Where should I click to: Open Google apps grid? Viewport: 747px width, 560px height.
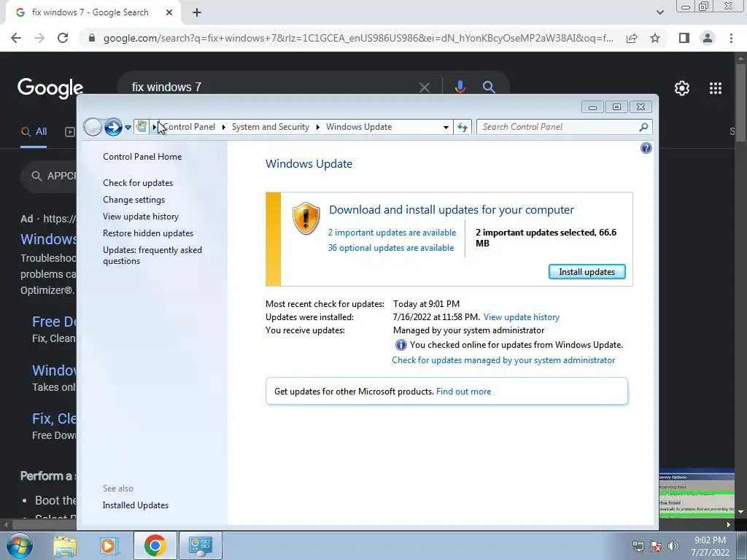(x=716, y=88)
